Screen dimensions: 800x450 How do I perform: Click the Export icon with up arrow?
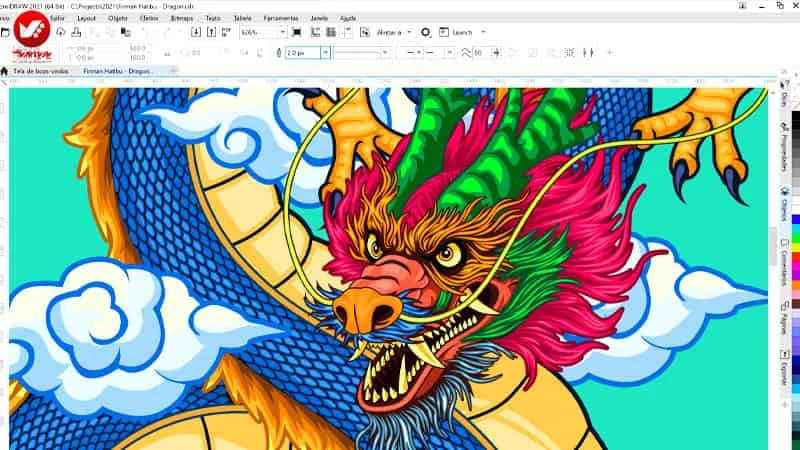click(211, 32)
